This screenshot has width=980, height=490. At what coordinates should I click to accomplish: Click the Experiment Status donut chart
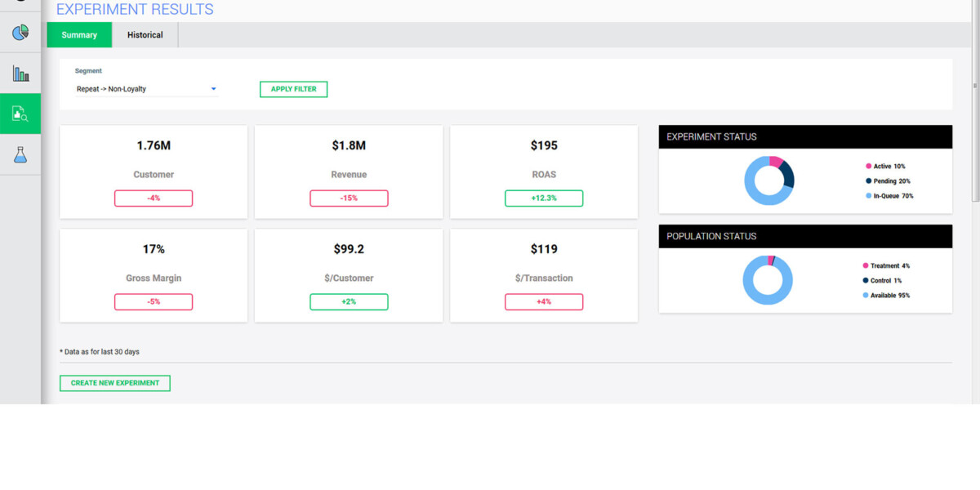coord(768,180)
